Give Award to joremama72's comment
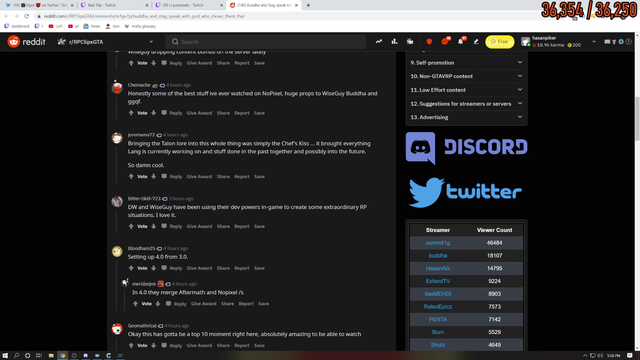 (x=199, y=177)
